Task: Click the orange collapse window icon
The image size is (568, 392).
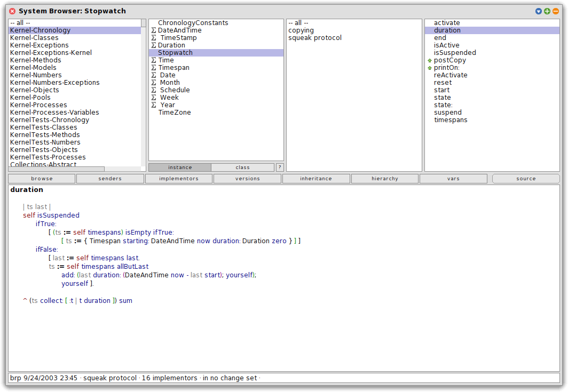Action: tap(556, 11)
